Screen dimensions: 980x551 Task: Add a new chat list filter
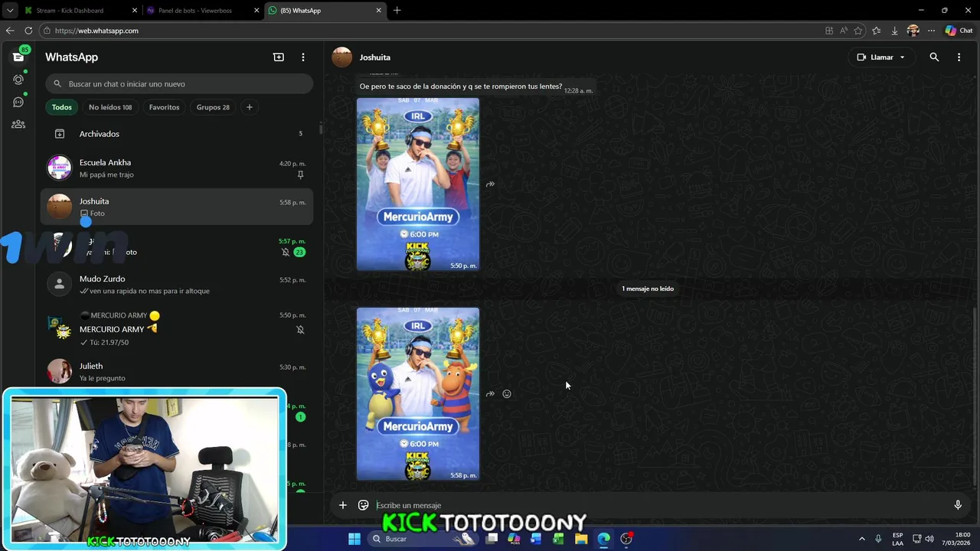coord(249,107)
